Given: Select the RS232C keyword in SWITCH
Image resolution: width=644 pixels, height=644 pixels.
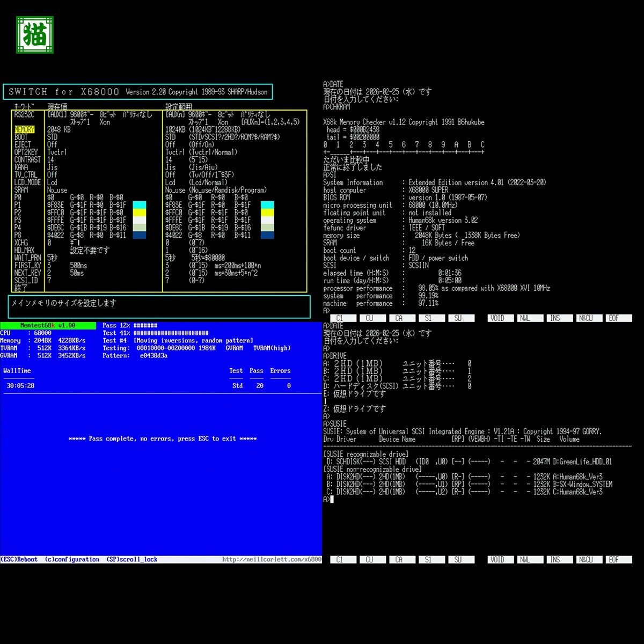Looking at the screenshot, I should (x=24, y=114).
